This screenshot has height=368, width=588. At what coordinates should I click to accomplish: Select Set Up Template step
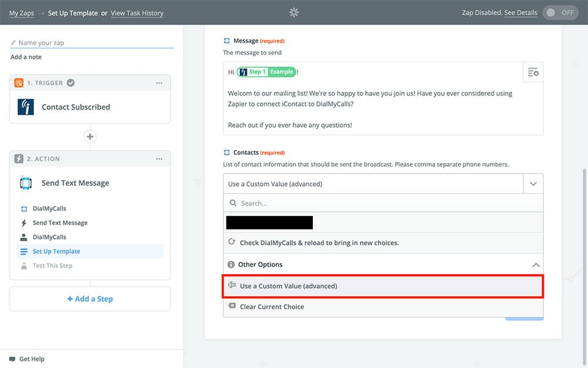[56, 251]
